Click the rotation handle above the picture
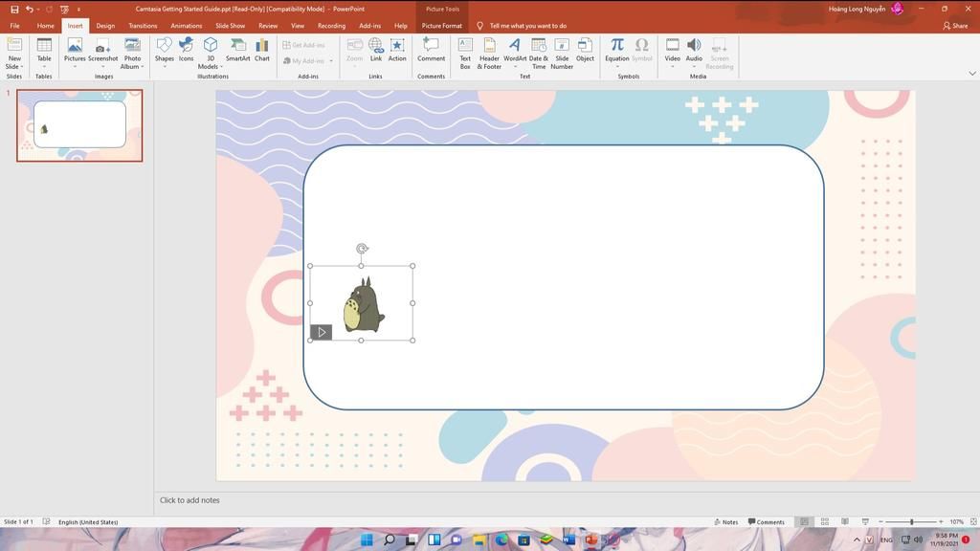The width and height of the screenshot is (980, 551). pyautogui.click(x=361, y=249)
